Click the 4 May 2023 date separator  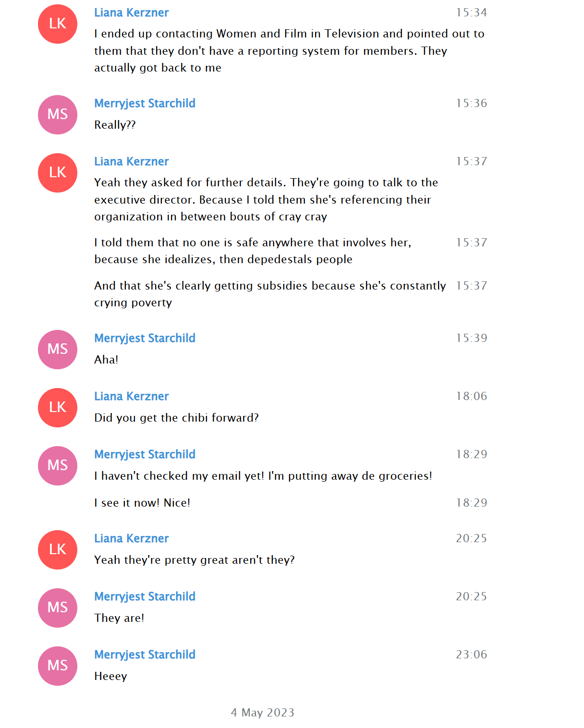(x=263, y=713)
